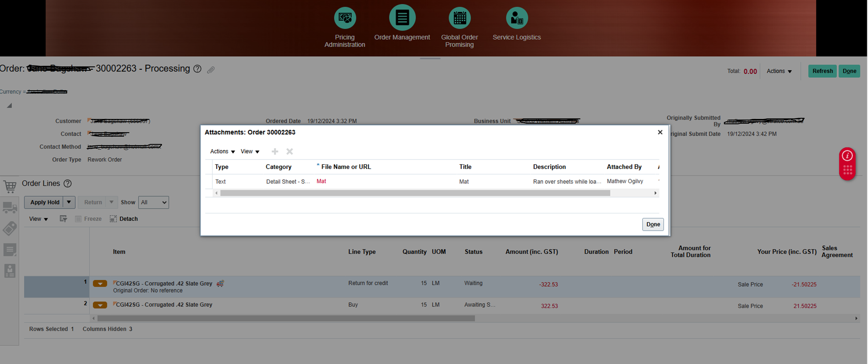The height and width of the screenshot is (364, 868).
Task: Click Done in the Attachments dialog
Action: click(x=652, y=224)
